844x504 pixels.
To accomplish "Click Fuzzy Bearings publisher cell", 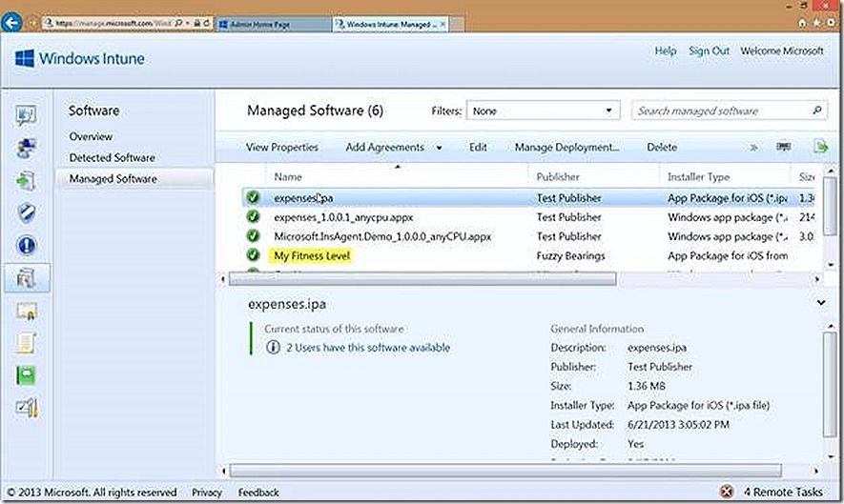I will click(570, 256).
